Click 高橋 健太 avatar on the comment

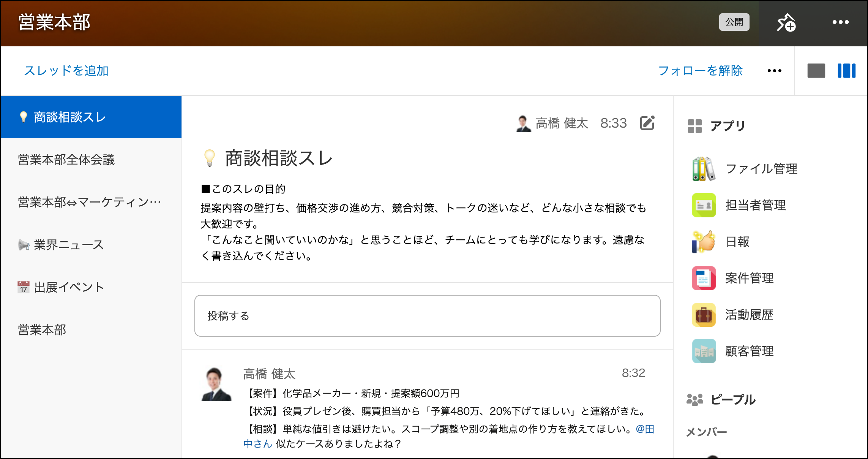(x=216, y=384)
